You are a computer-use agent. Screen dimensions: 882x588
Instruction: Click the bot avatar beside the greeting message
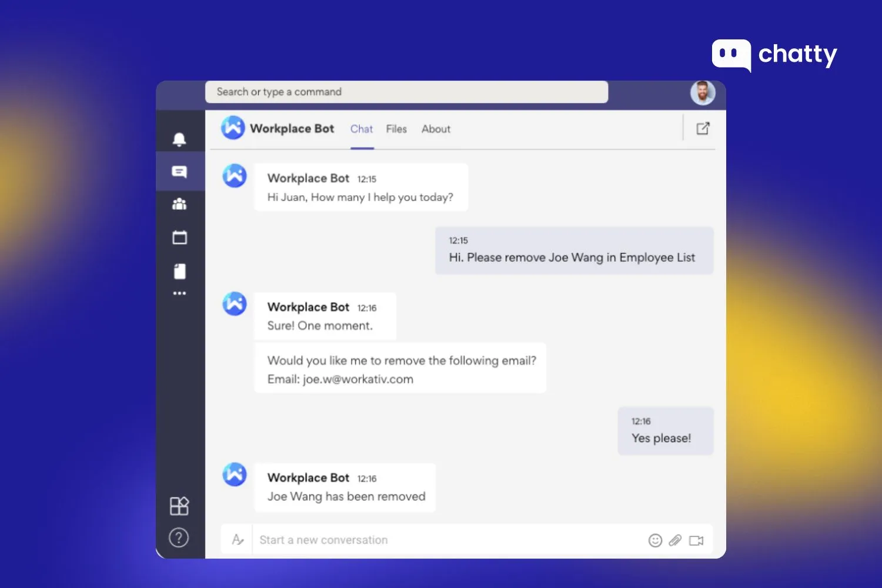(x=235, y=176)
